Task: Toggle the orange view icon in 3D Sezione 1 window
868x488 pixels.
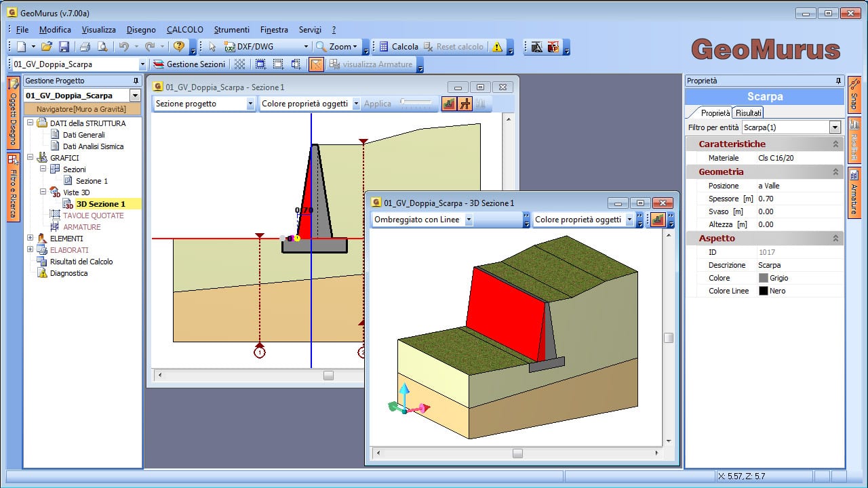Action: (657, 220)
